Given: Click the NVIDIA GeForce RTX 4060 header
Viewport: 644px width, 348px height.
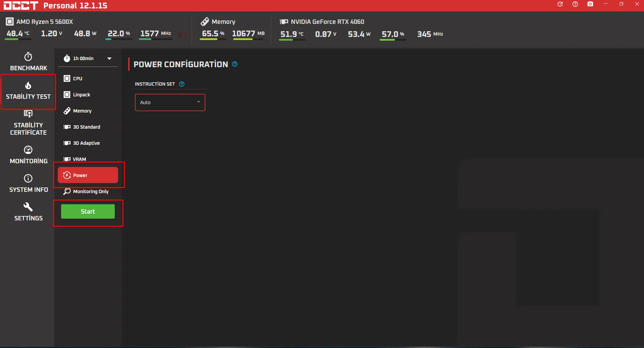Looking at the screenshot, I should (x=322, y=22).
